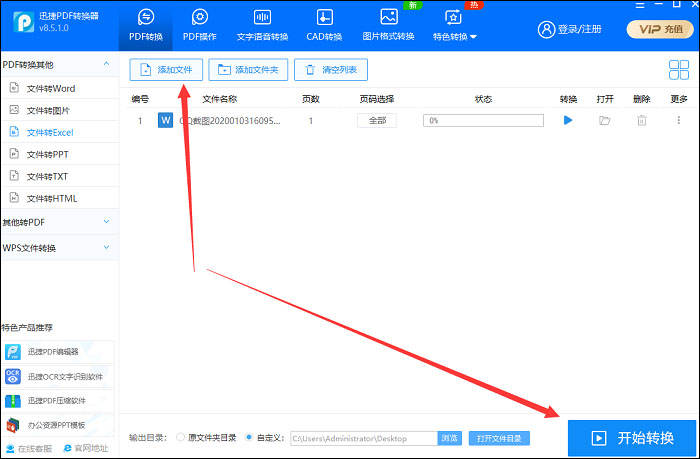Click the 文件转Word document icon

pyautogui.click(x=14, y=88)
